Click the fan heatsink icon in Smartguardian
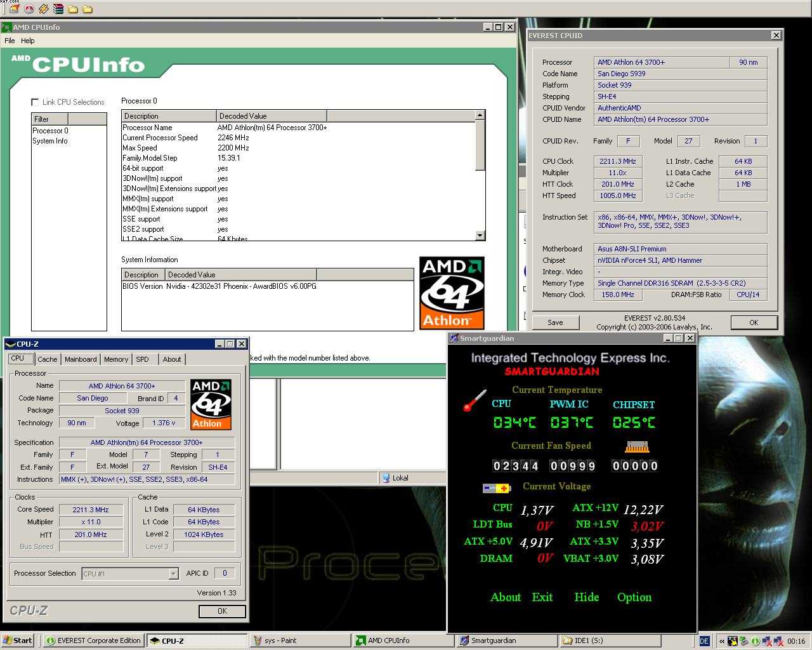812x650 pixels. point(636,446)
